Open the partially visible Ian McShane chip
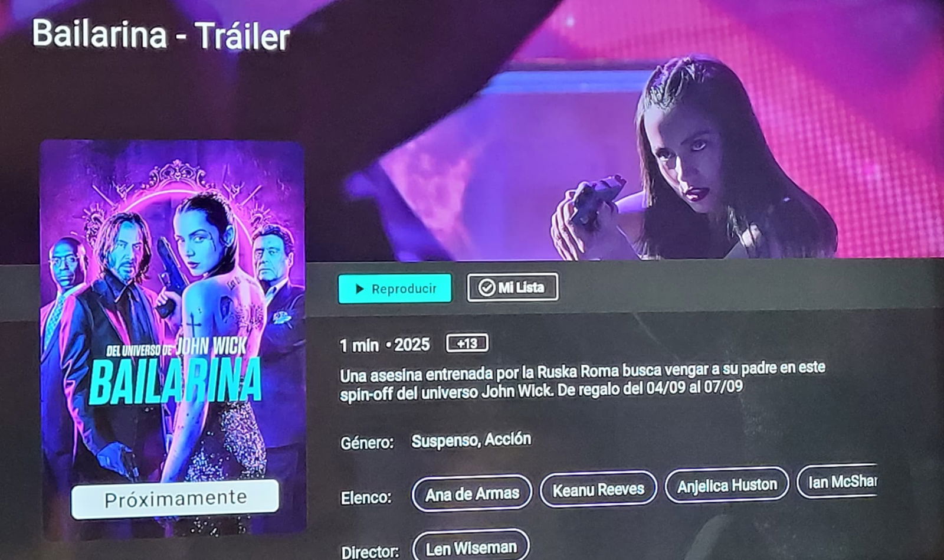944x560 pixels. point(838,482)
